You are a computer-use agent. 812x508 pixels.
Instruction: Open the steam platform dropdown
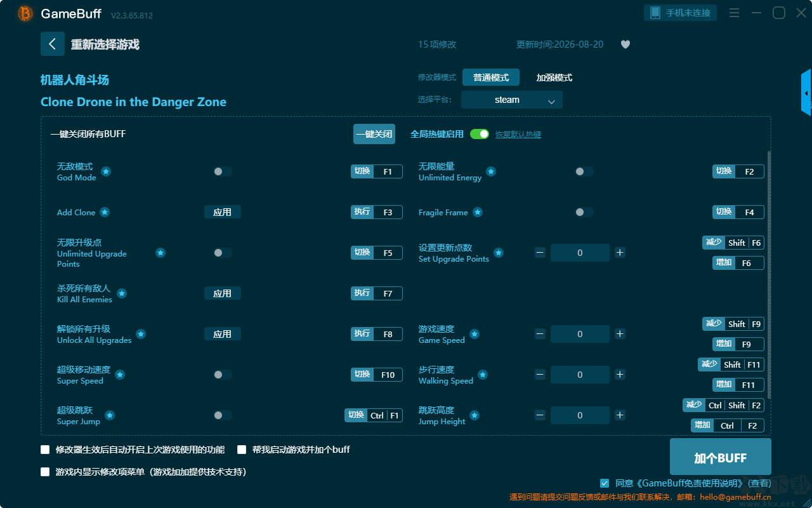[x=512, y=100]
